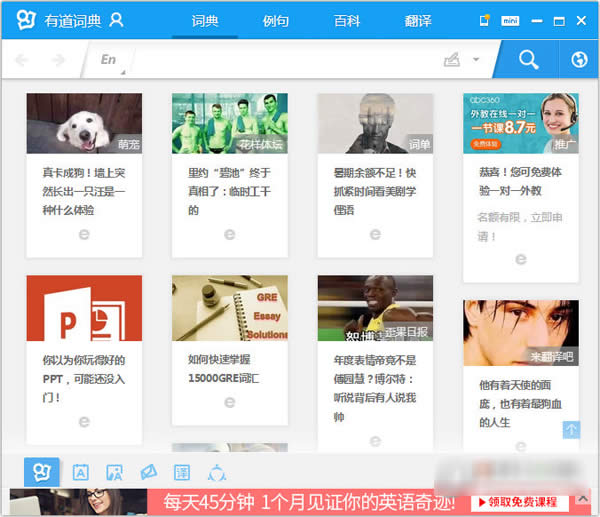Open the 翻译 tab
This screenshot has width=600, height=517.
[x=418, y=19]
